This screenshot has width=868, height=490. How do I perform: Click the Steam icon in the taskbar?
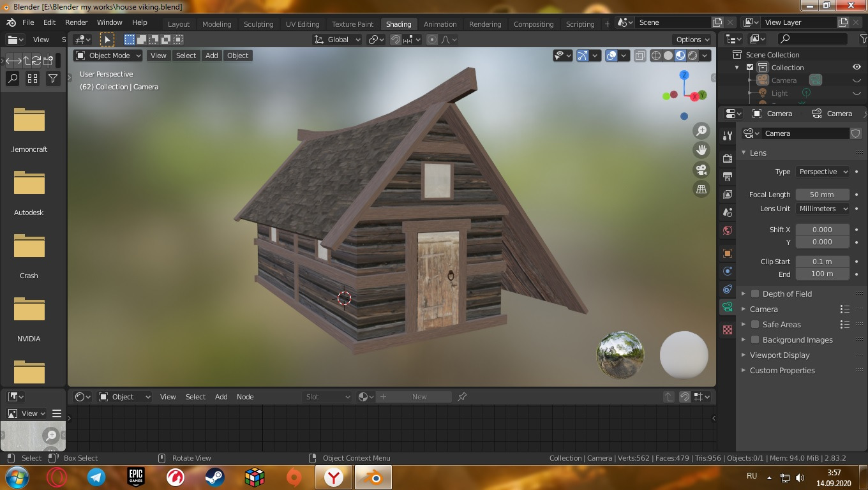click(x=214, y=477)
